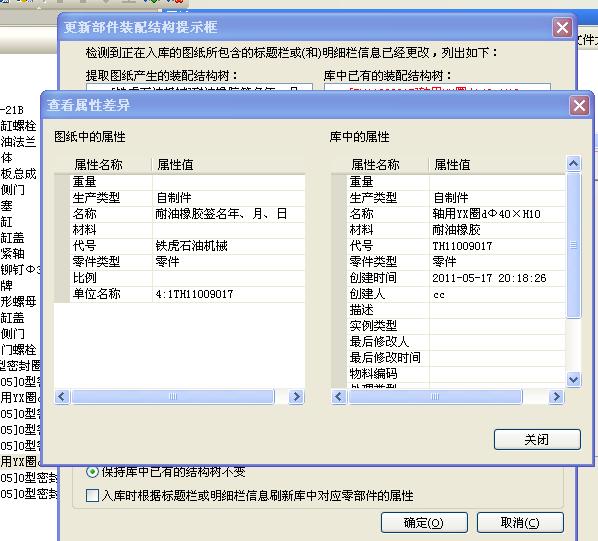Viewport: 598px width, 541px height.
Task: Close the 查看属性差异 dialog with X
Action: [579, 106]
